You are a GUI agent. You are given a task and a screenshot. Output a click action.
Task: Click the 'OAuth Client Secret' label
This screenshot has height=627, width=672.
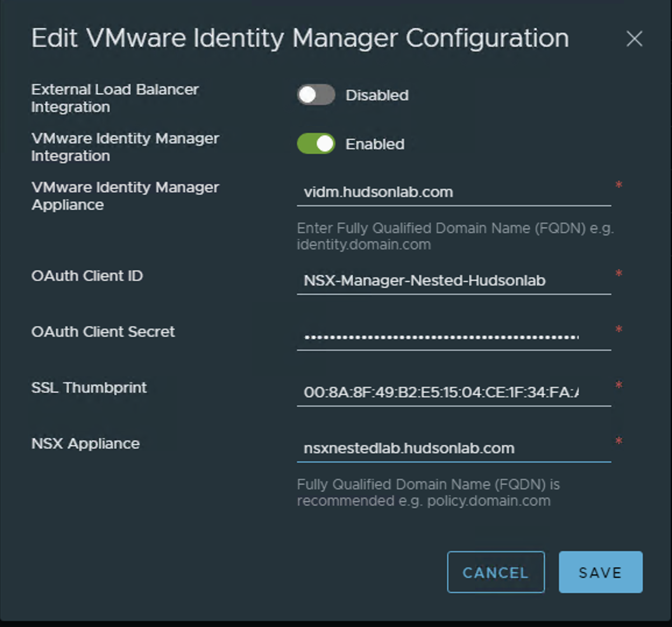point(103,332)
